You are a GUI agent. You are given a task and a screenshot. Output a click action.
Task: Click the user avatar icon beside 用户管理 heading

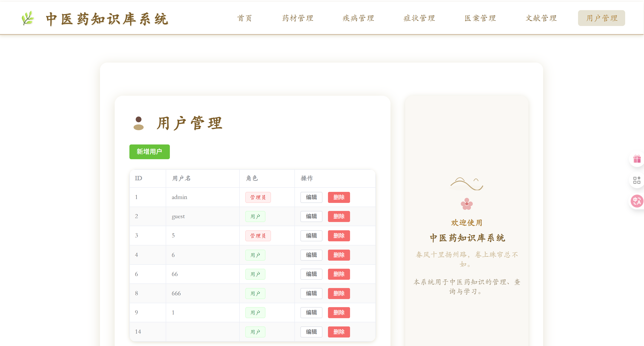[139, 123]
